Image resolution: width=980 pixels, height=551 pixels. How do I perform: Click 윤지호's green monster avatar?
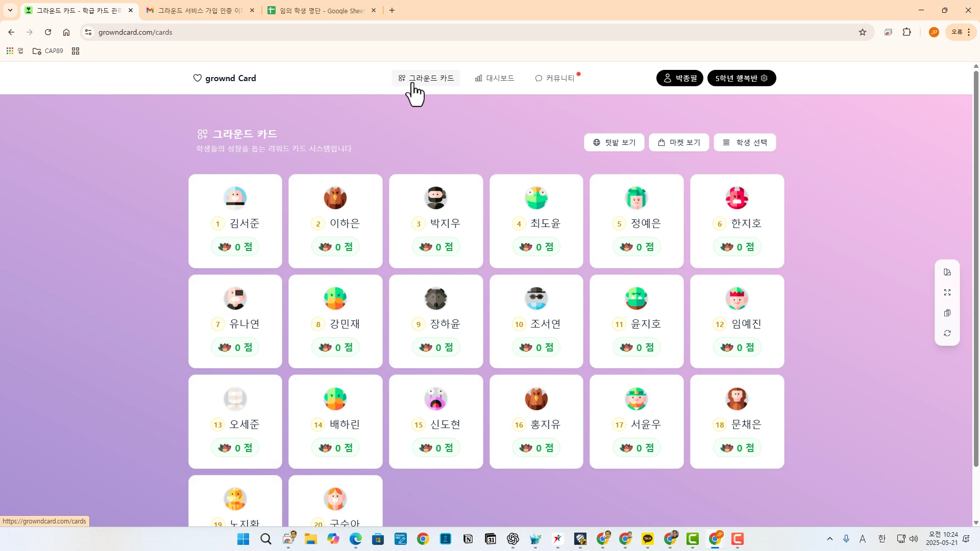636,298
